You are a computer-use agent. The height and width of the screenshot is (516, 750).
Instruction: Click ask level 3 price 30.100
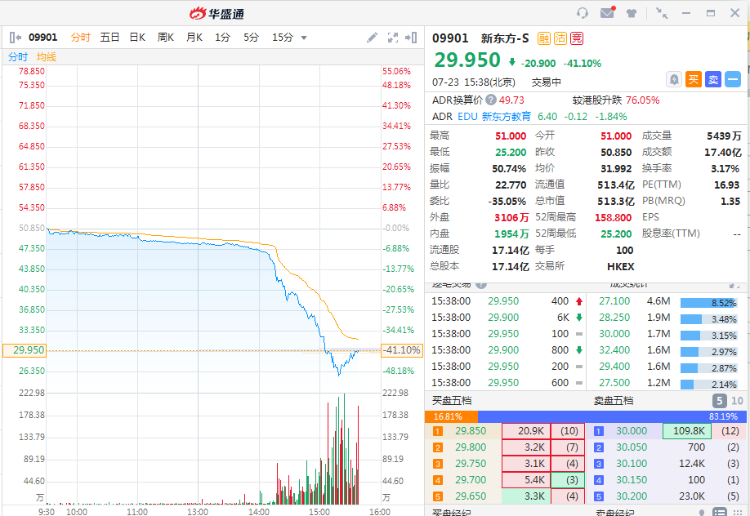click(631, 463)
